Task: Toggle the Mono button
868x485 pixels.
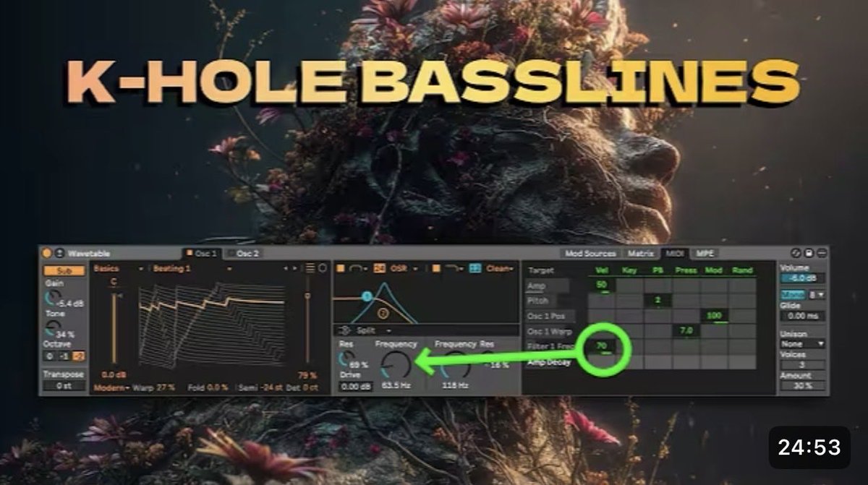Action: click(x=793, y=295)
